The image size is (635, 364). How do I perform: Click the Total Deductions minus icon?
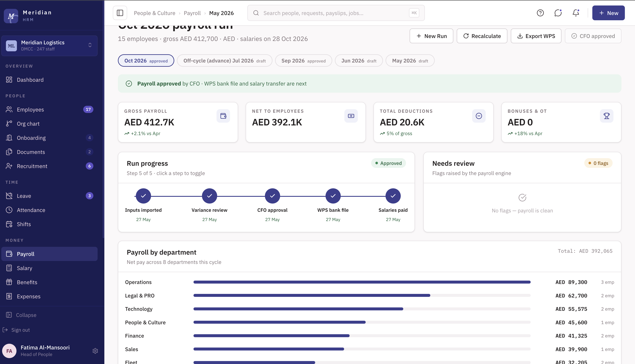[x=479, y=116]
